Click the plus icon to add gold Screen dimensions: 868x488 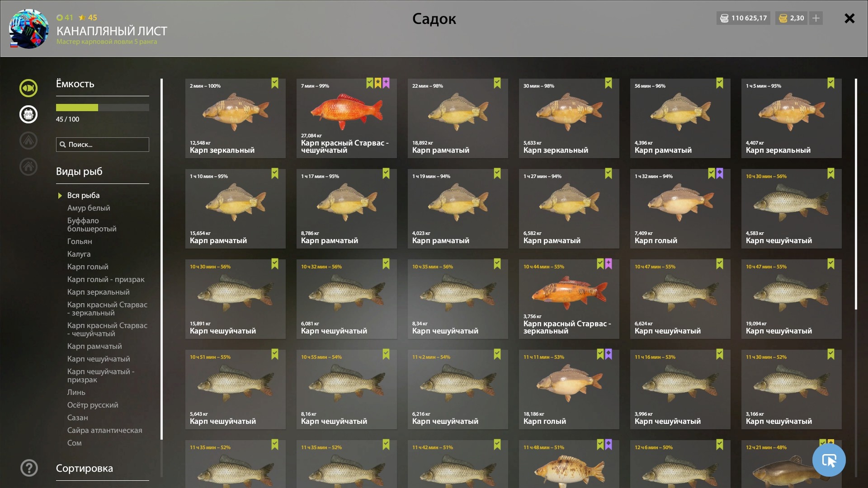coord(816,18)
